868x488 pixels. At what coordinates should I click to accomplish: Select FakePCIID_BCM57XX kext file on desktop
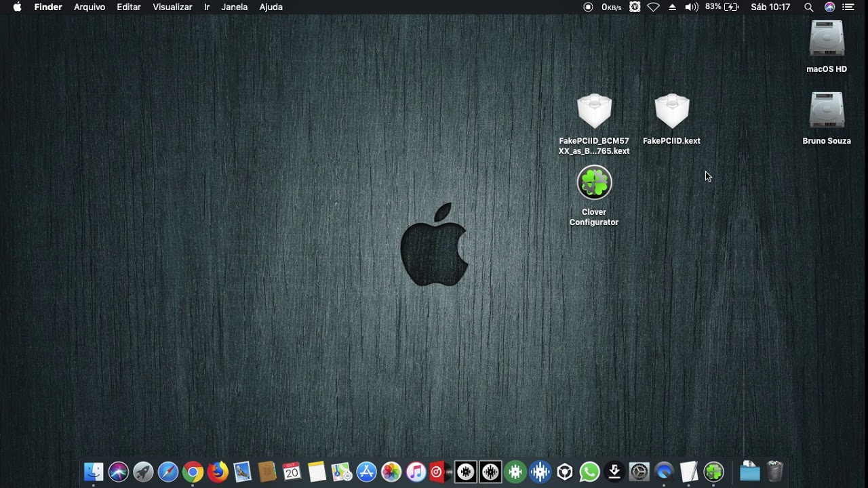point(594,125)
